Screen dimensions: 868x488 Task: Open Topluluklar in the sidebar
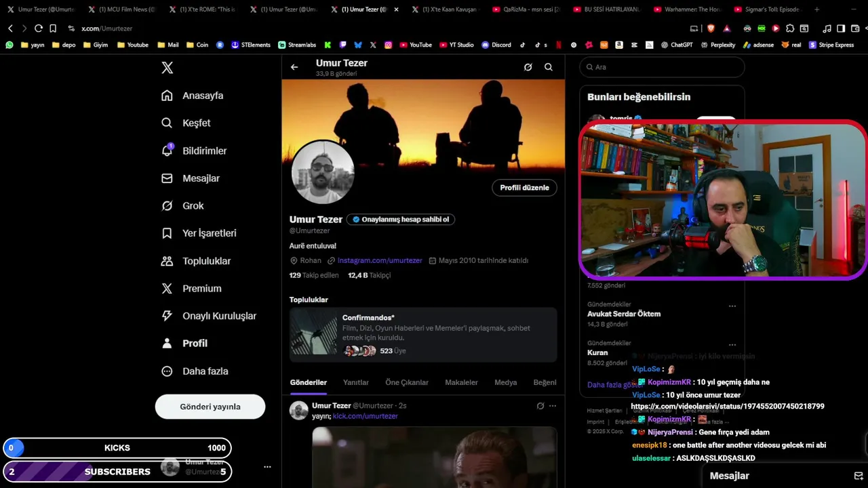(x=197, y=261)
